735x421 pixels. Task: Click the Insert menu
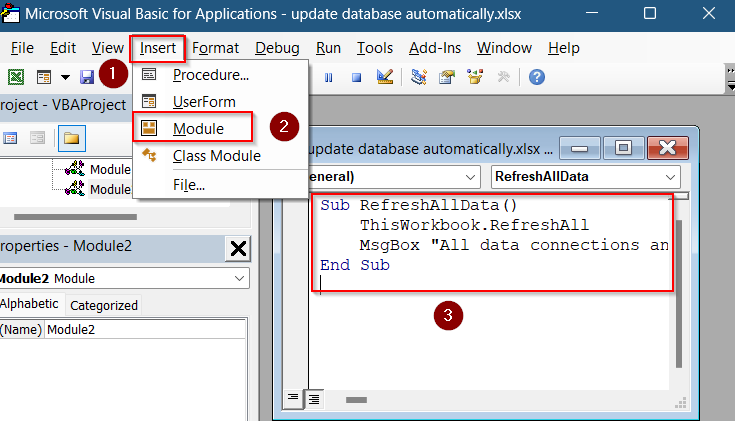click(158, 48)
